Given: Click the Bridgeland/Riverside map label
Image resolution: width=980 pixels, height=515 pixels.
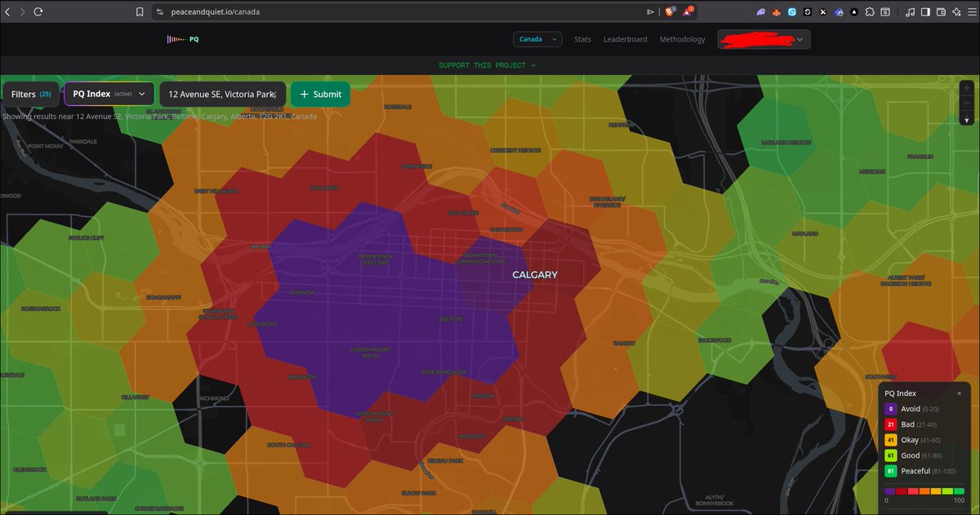Looking at the screenshot, I should pyautogui.click(x=608, y=202).
